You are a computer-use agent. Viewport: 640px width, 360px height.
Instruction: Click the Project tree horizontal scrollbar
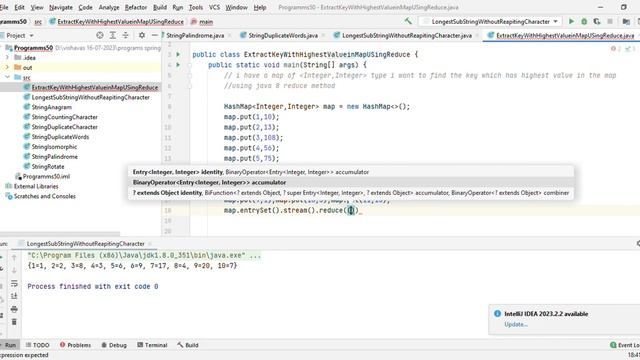click(x=60, y=234)
